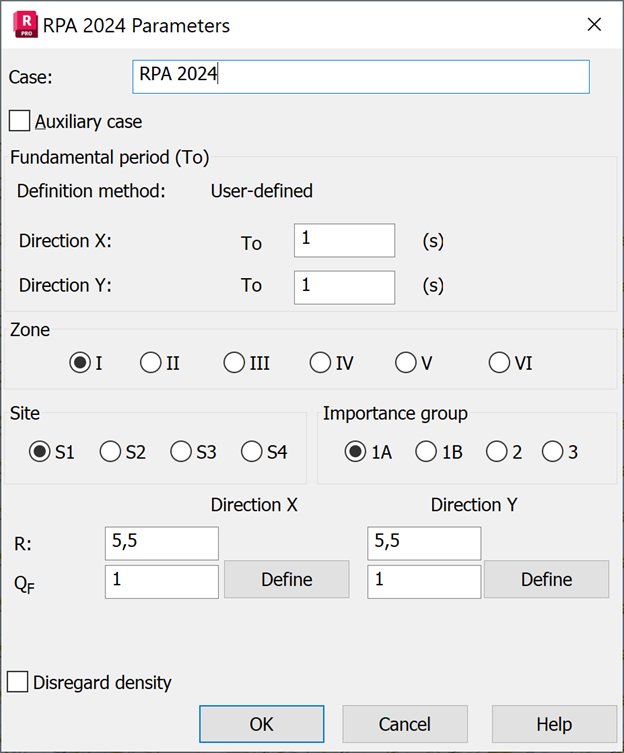624x753 pixels.
Task: Choose site S4 radio button
Action: pyautogui.click(x=252, y=452)
